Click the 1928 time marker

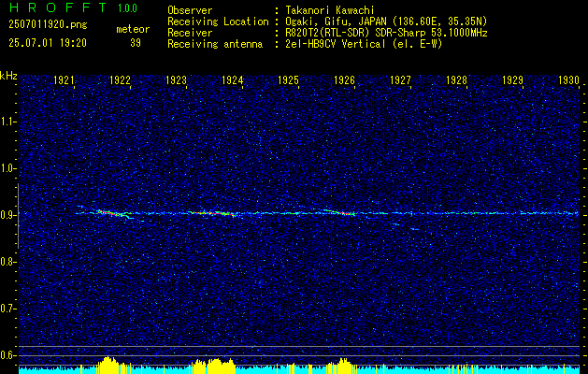tap(457, 79)
